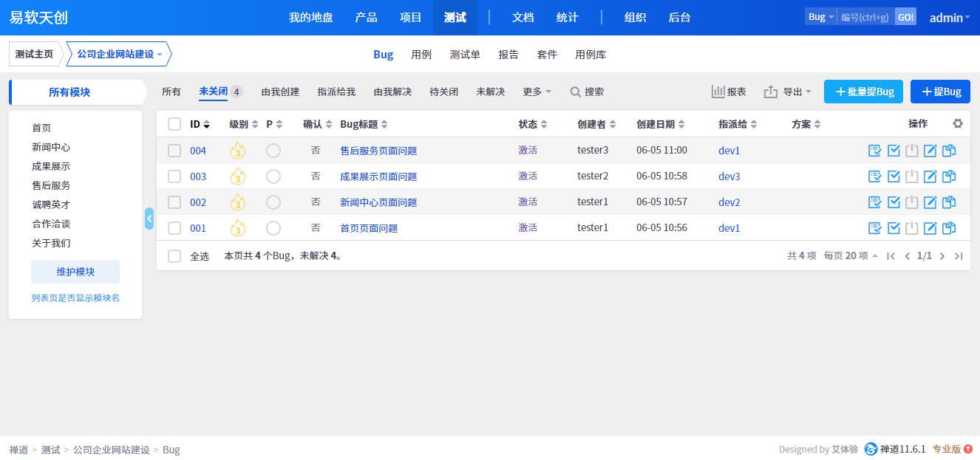Click the severity flame icon for bug 004
The image size is (980, 460).
[237, 151]
